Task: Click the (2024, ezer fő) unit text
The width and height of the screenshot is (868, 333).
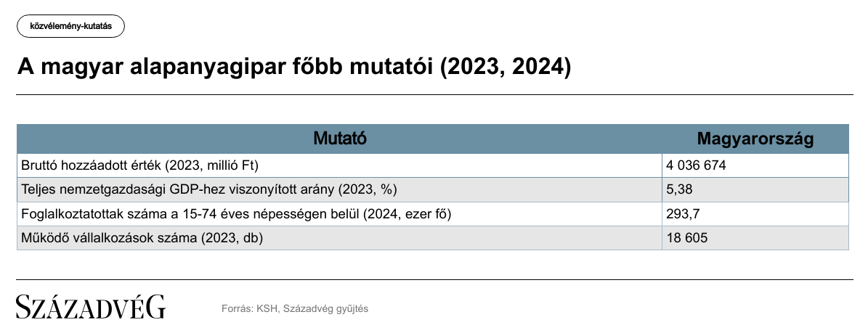Action: click(407, 213)
